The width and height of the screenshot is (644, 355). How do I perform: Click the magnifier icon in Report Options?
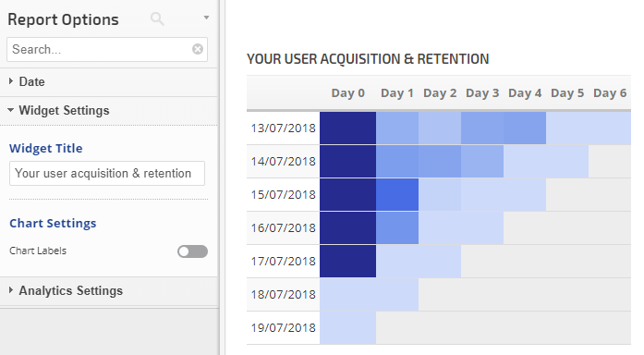(157, 18)
